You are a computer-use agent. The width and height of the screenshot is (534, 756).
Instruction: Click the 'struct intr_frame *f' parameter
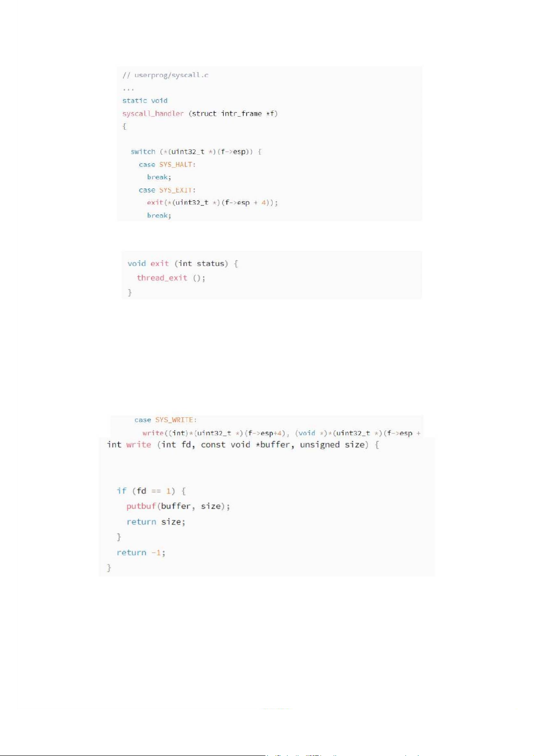[234, 114]
